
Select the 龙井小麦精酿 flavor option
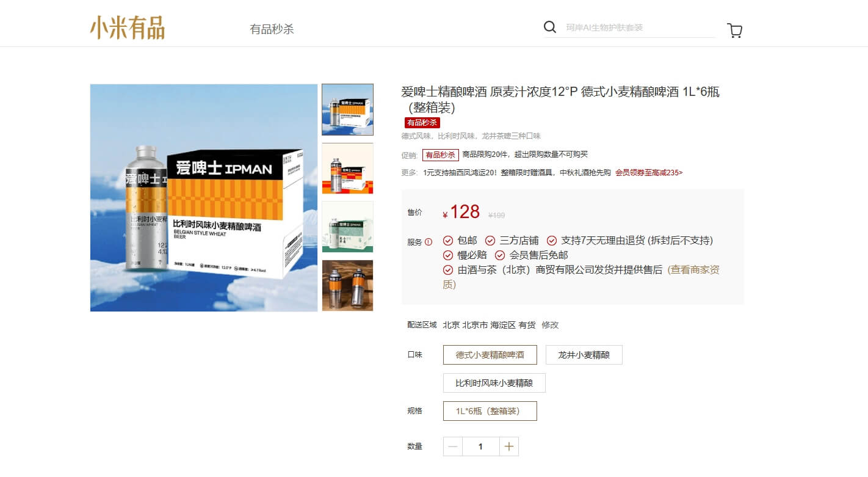584,354
